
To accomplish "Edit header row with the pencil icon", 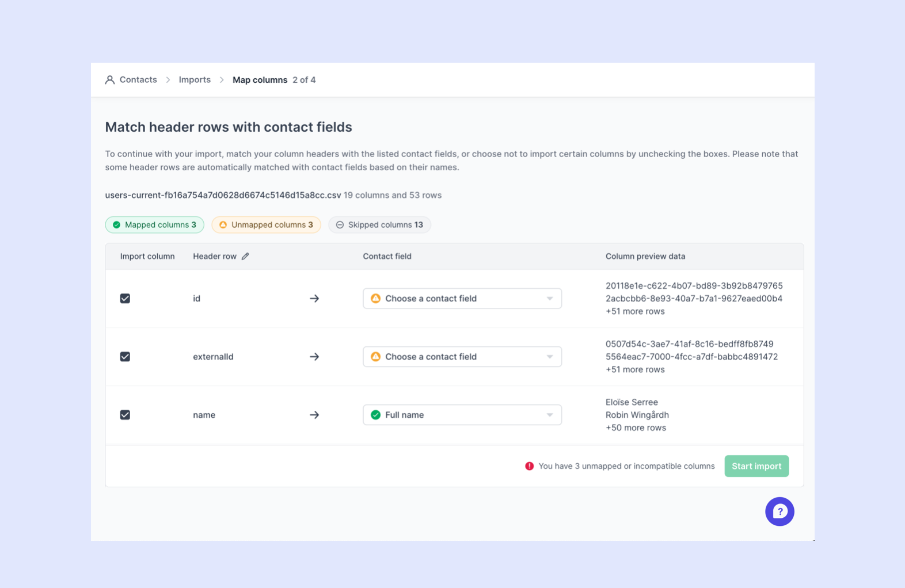I will coord(245,256).
